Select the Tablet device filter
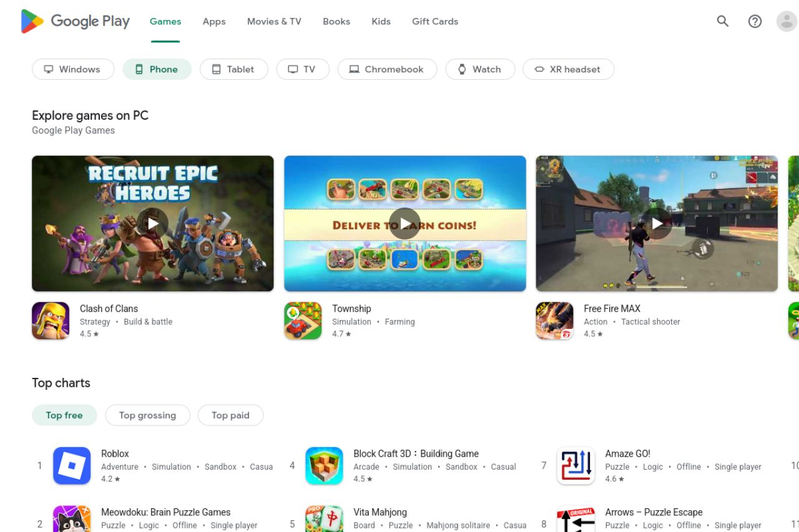Screen dimensions: 799x532 click(x=233, y=69)
